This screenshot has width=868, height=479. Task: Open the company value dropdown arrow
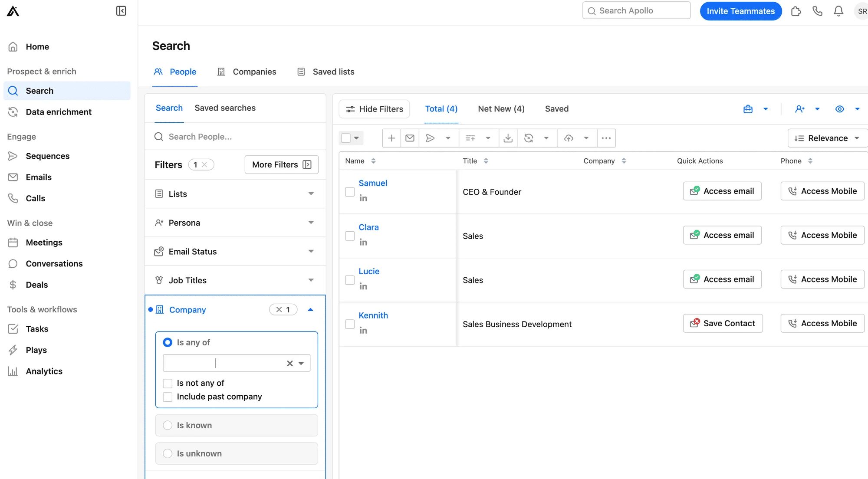point(301,363)
